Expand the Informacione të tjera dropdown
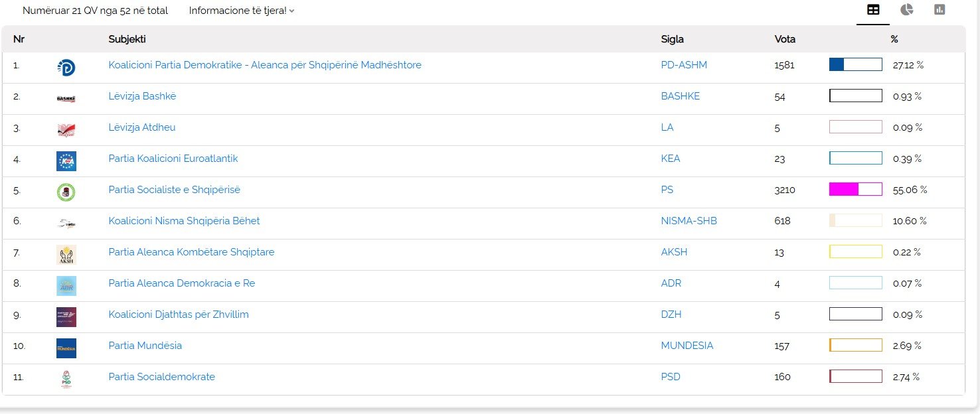This screenshot has width=980, height=414. [241, 11]
